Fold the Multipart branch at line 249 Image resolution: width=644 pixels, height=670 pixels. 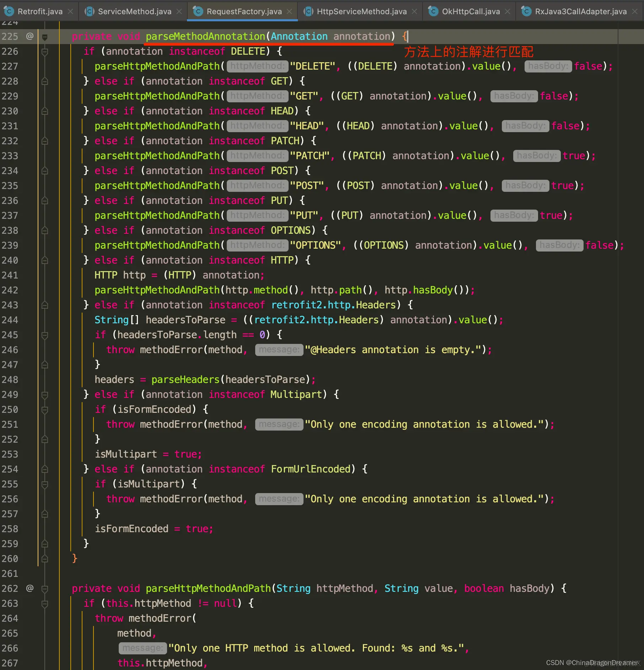tap(45, 395)
